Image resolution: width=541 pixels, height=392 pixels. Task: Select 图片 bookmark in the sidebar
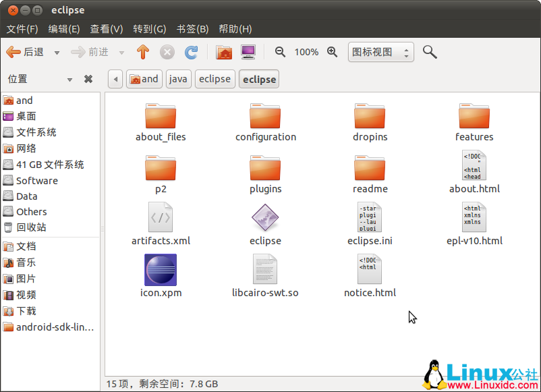[x=51, y=279]
